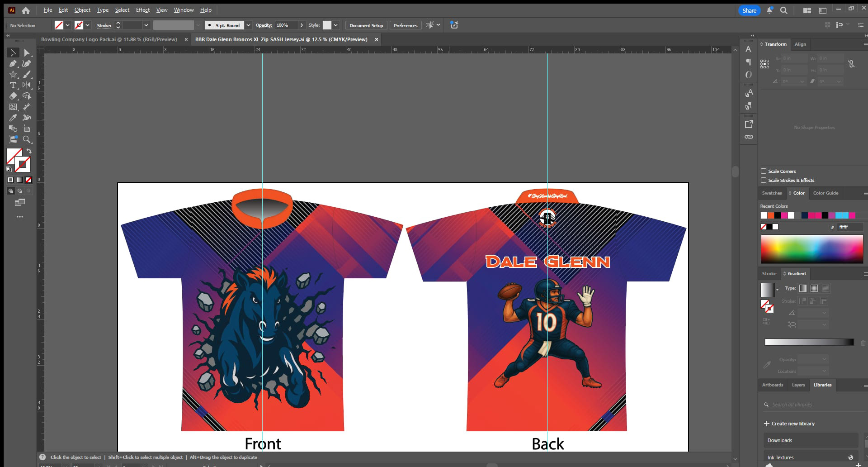The width and height of the screenshot is (868, 467).
Task: Select the Reflect tool
Action: (27, 85)
